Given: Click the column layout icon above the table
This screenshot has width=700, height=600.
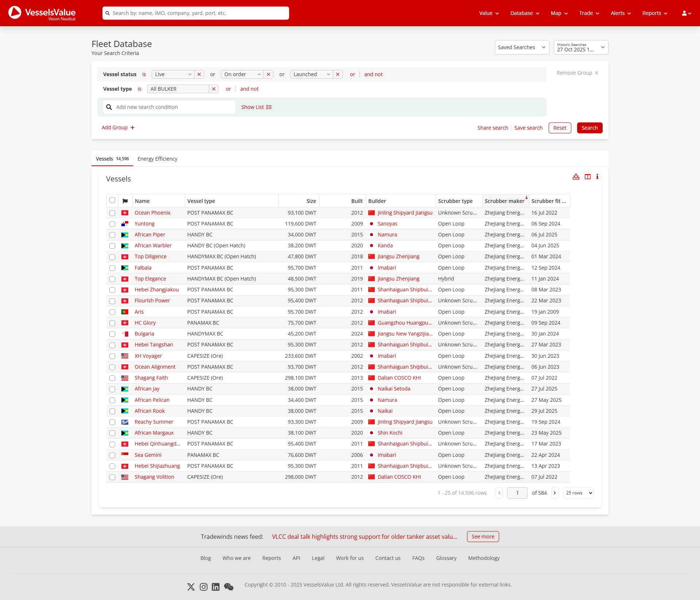Looking at the screenshot, I should click(587, 177).
